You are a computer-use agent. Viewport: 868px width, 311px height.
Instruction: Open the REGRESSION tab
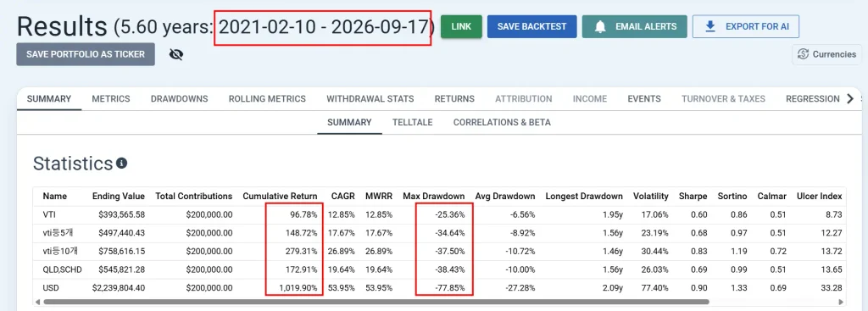pyautogui.click(x=812, y=99)
